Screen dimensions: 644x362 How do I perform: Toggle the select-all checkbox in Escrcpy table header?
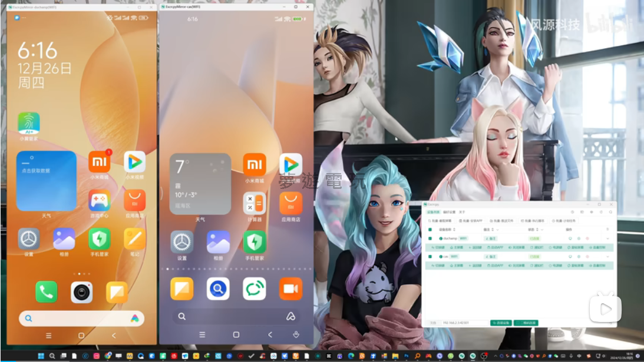430,230
